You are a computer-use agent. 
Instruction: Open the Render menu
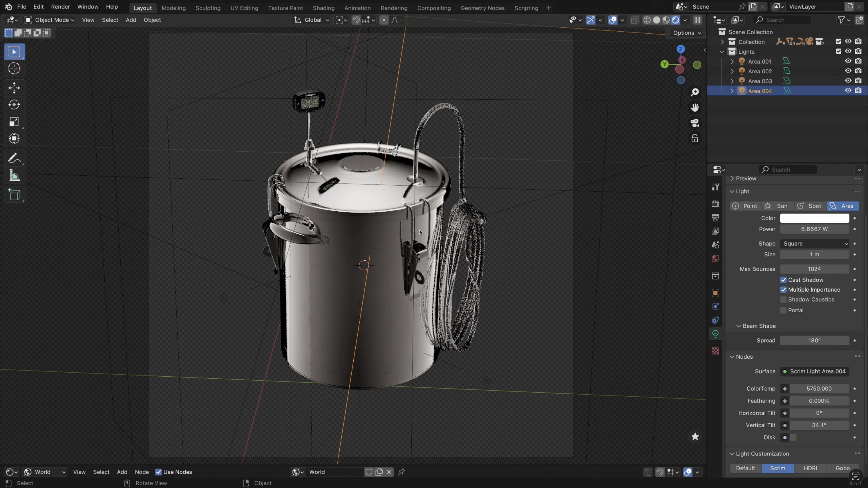[x=60, y=7]
